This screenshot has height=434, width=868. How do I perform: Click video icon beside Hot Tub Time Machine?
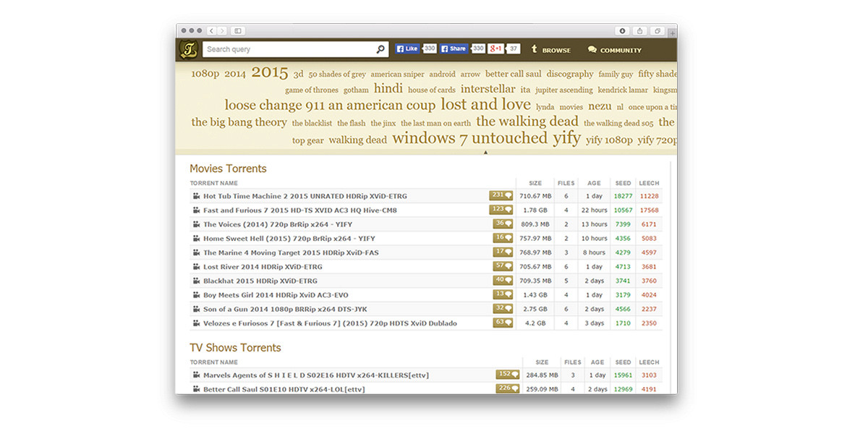(x=195, y=196)
